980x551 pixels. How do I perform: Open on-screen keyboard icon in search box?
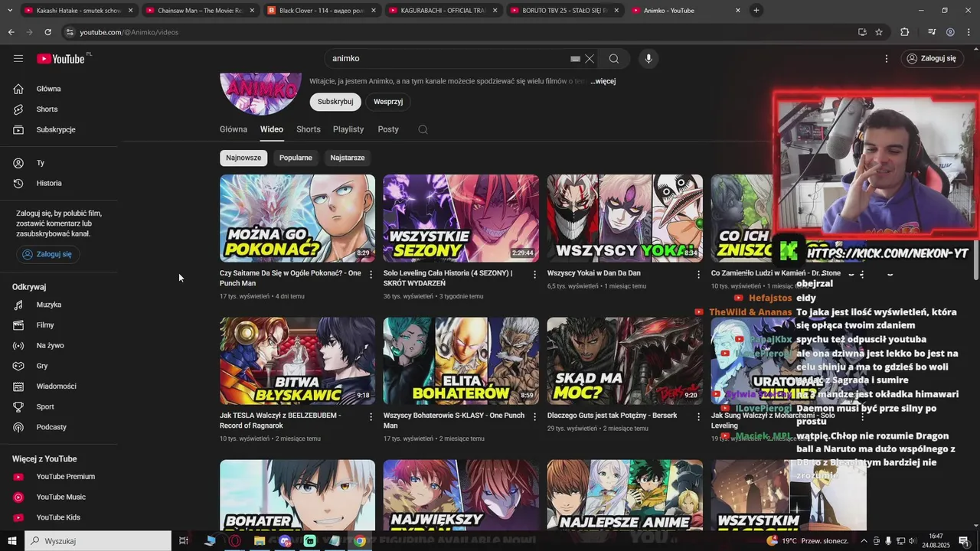575,58
